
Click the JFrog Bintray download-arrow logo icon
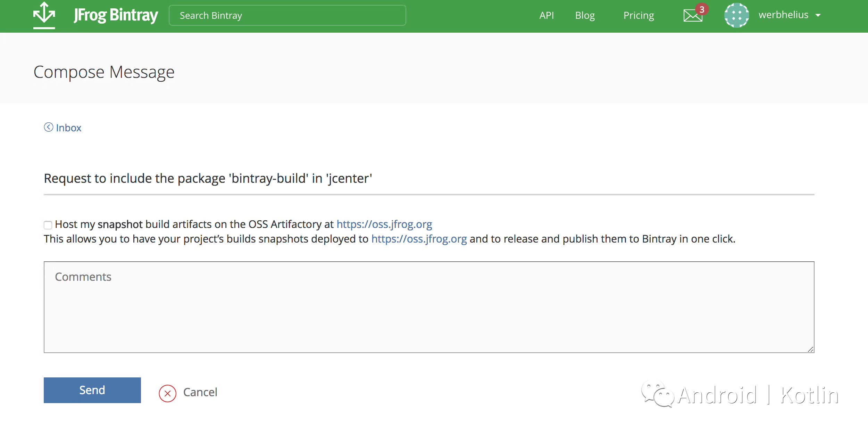[44, 15]
